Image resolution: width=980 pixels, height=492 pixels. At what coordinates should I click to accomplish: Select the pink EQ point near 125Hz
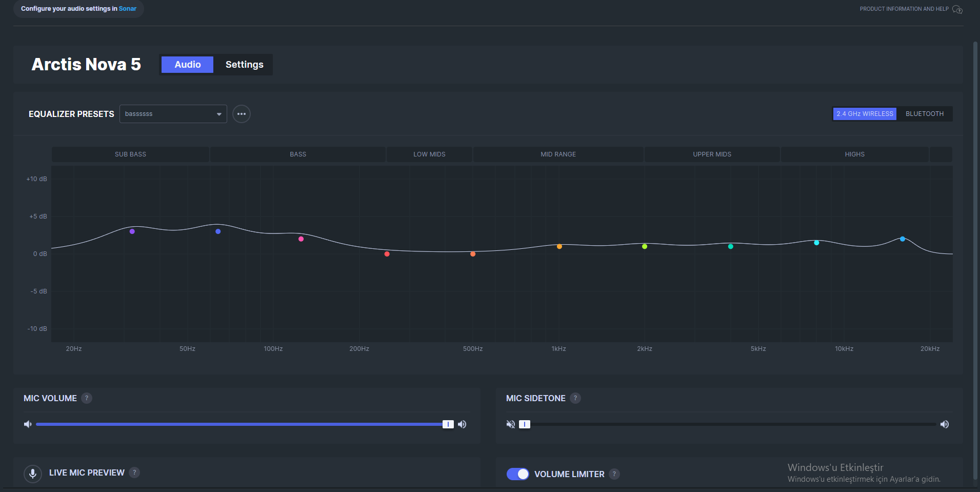[x=301, y=239]
